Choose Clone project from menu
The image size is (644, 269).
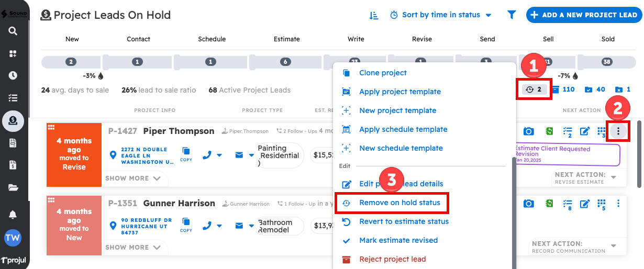pyautogui.click(x=383, y=73)
